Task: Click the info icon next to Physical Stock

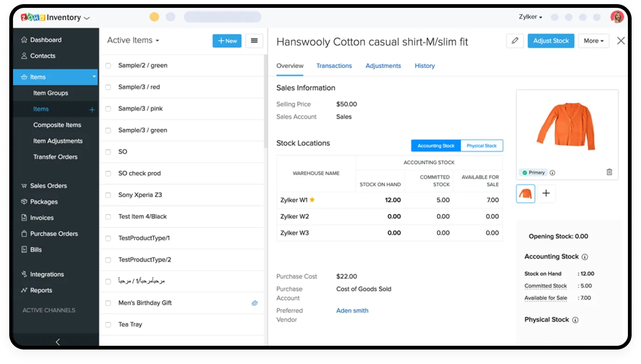Action: (x=575, y=320)
